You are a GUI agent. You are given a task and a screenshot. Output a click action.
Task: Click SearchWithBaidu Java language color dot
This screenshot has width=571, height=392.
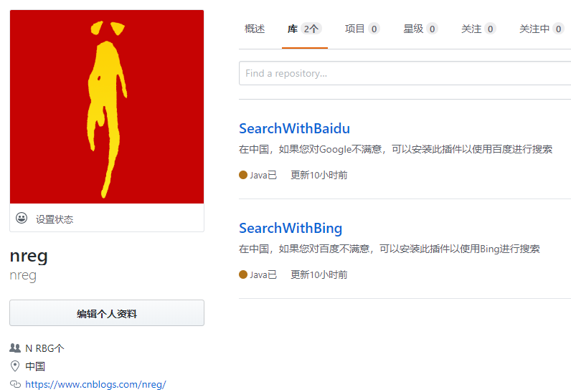point(243,175)
